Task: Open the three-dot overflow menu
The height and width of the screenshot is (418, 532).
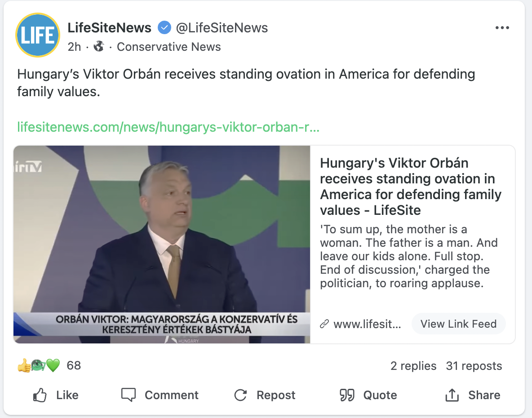Action: tap(502, 27)
